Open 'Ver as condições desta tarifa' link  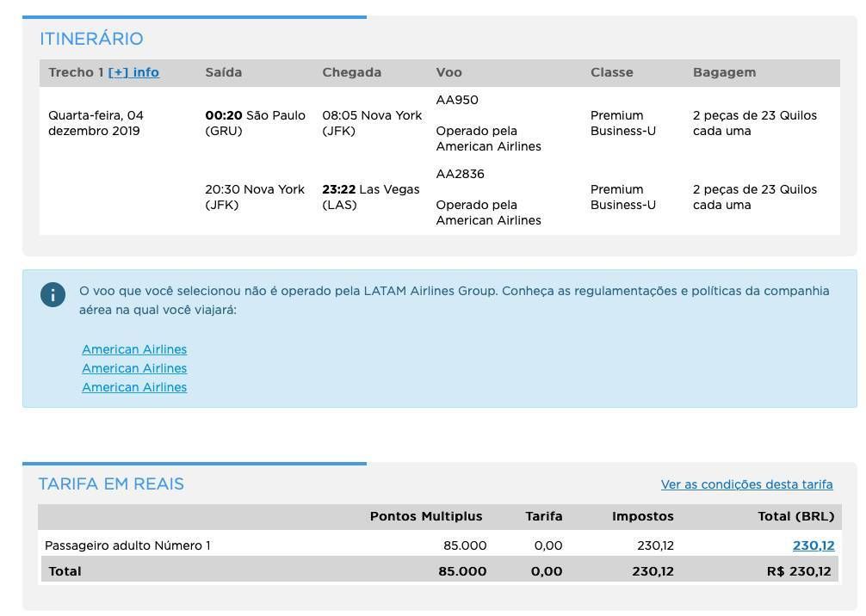click(x=746, y=484)
